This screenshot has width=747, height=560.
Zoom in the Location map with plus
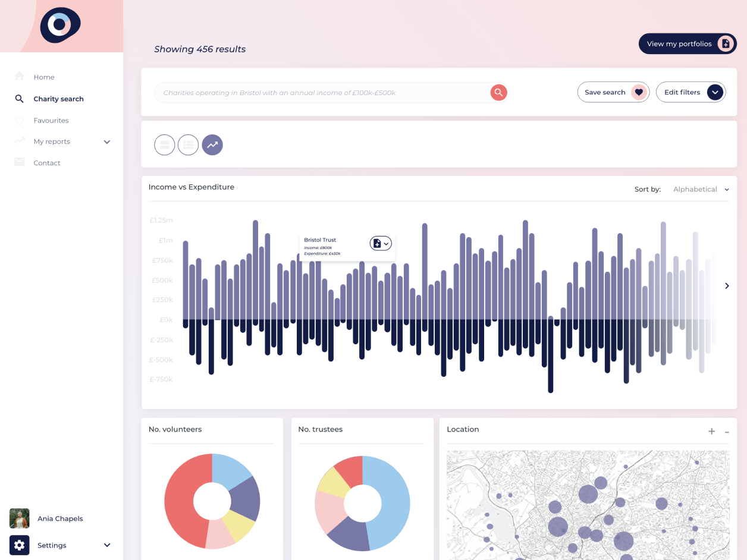[711, 432]
